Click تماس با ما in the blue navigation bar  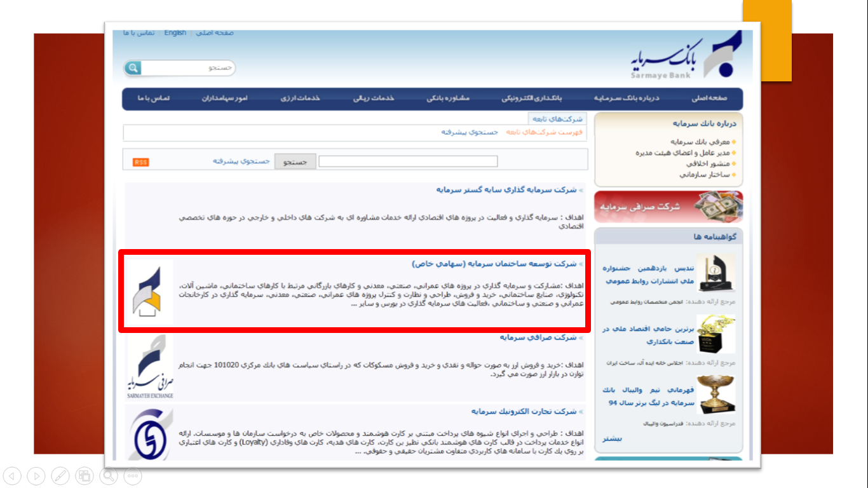click(153, 98)
